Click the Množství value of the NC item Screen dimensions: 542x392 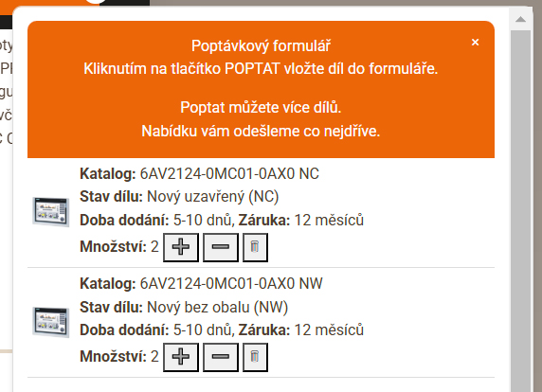pyautogui.click(x=154, y=247)
